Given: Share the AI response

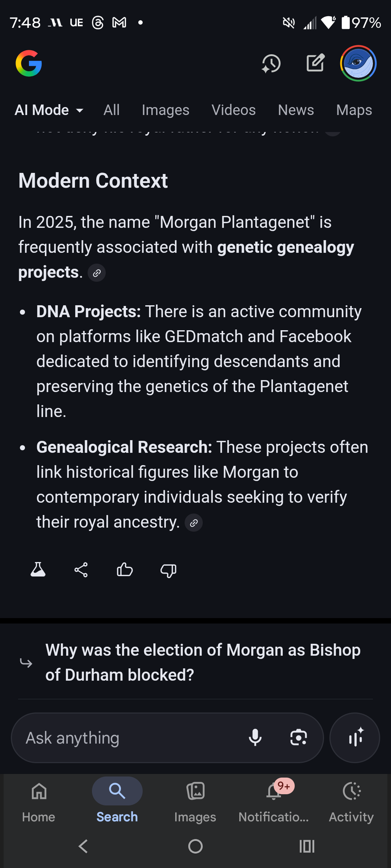Looking at the screenshot, I should click(x=81, y=570).
